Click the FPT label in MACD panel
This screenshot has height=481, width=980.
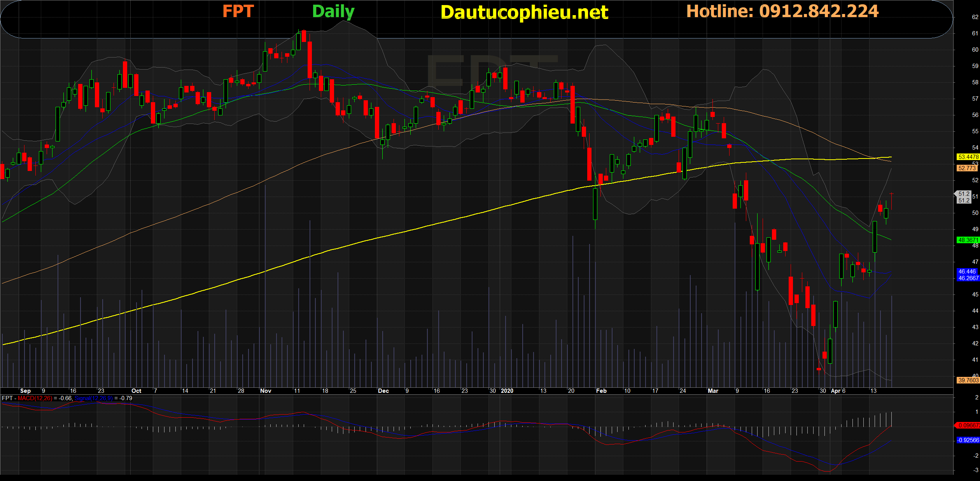(7, 398)
